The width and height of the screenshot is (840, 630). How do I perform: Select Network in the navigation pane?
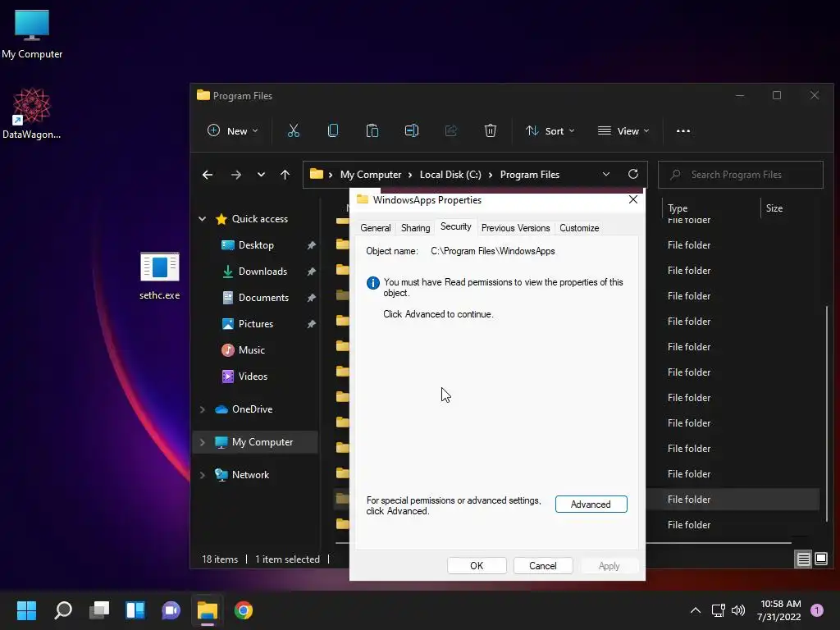(x=250, y=475)
